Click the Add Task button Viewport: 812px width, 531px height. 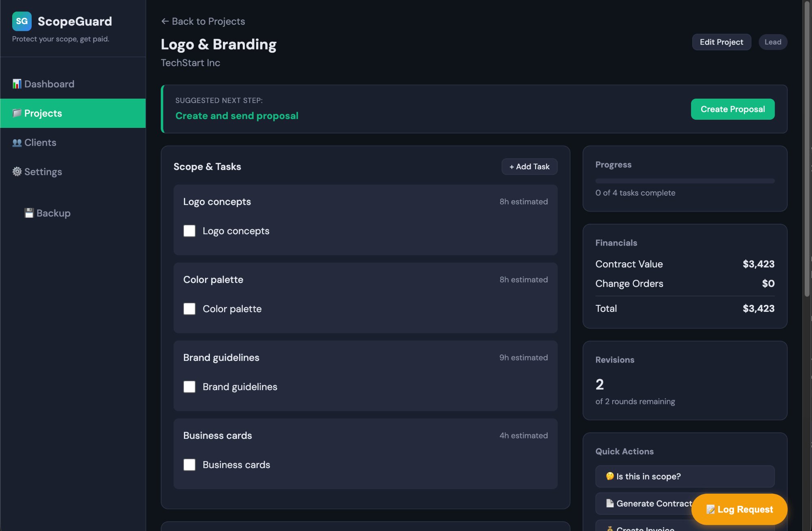[529, 166]
